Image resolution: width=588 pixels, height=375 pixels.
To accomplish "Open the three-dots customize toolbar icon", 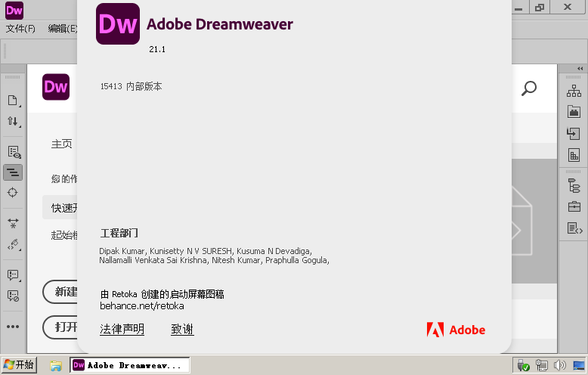I will [13, 327].
